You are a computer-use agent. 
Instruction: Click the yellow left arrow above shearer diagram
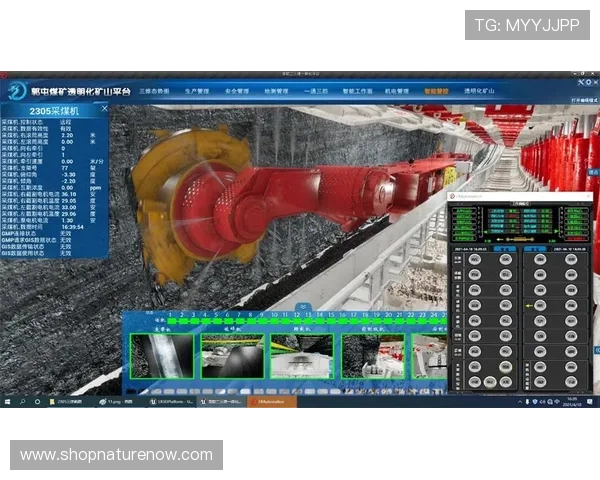501,240
